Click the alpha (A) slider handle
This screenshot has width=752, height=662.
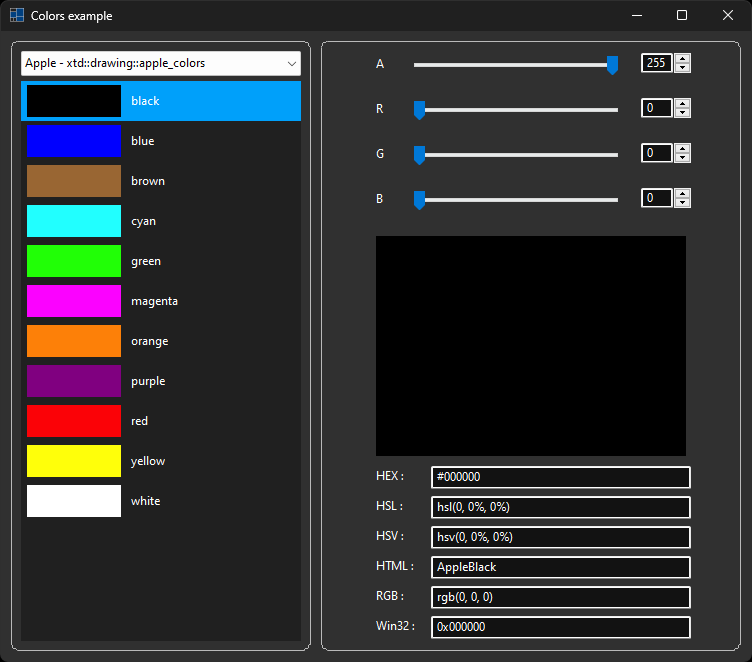(612, 65)
